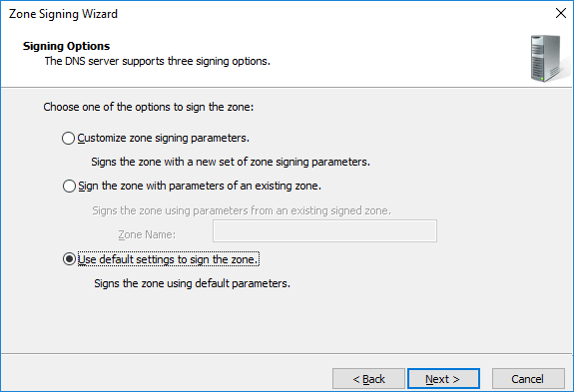Click the 'Customize zone signing parameters' label text
Screen dimensions: 574x392
164,139
